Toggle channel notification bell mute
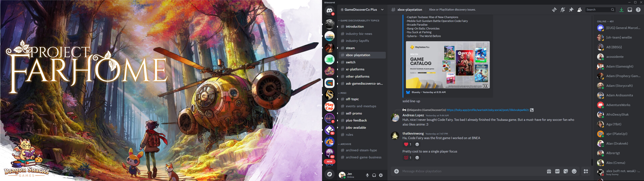This screenshot has width=644, height=181. pyautogui.click(x=562, y=10)
